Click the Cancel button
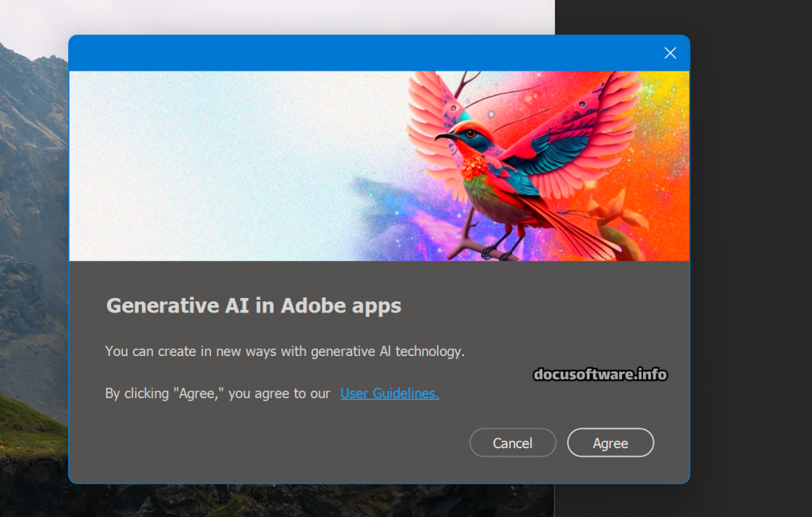This screenshot has width=812, height=517. pos(512,443)
